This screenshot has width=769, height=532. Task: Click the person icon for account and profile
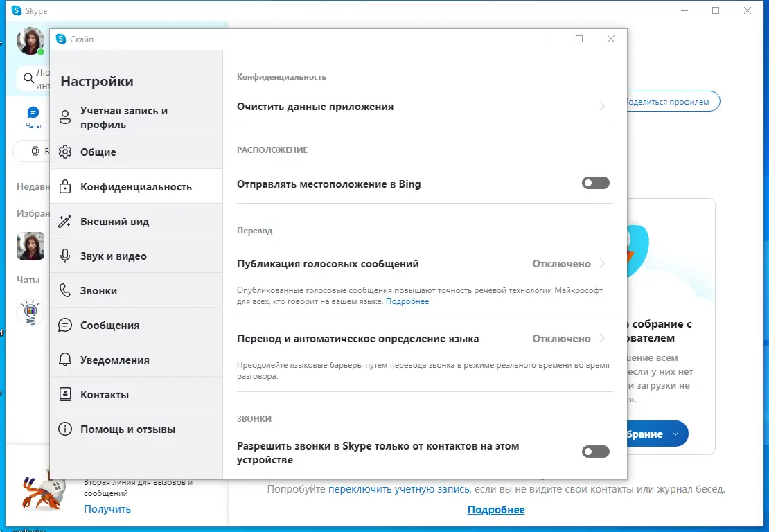point(64,117)
